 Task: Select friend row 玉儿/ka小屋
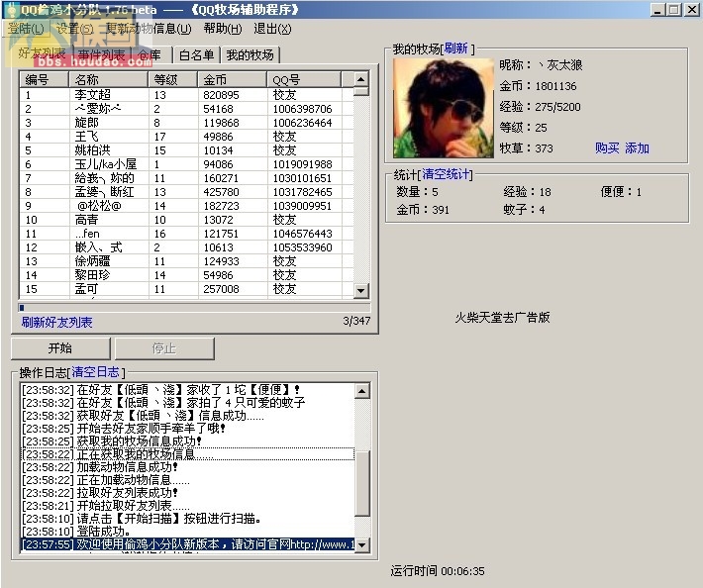[x=186, y=164]
